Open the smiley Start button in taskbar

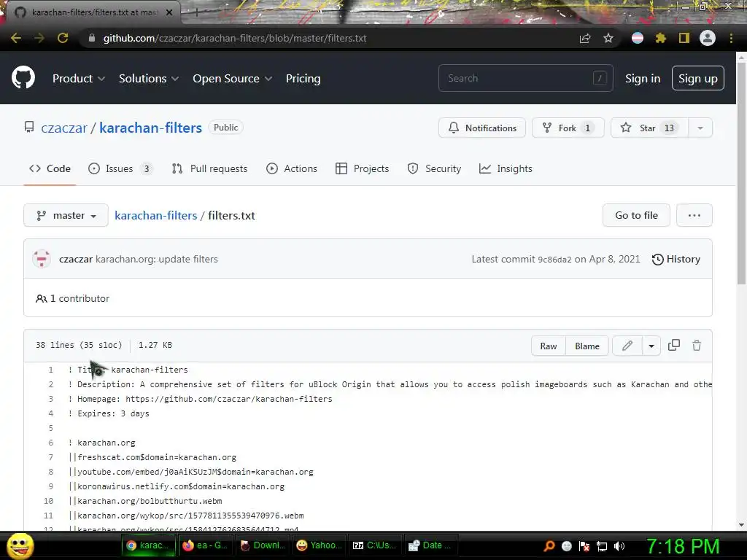click(20, 545)
